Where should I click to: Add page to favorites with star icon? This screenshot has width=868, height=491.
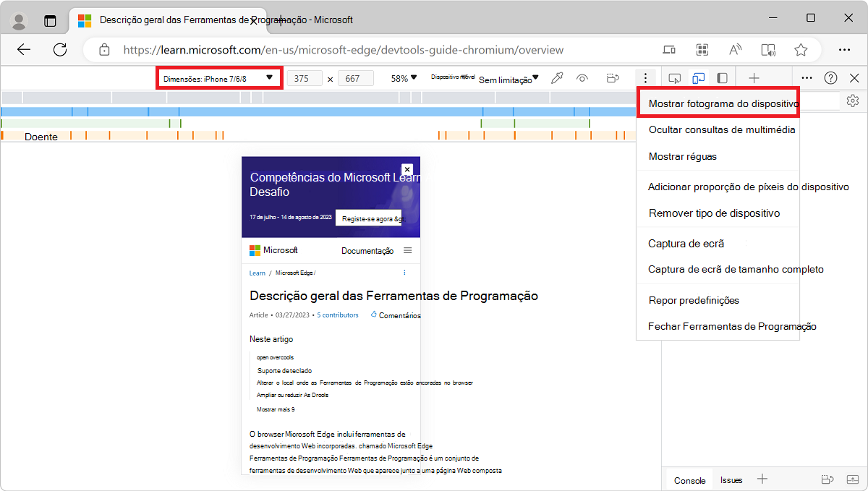801,50
